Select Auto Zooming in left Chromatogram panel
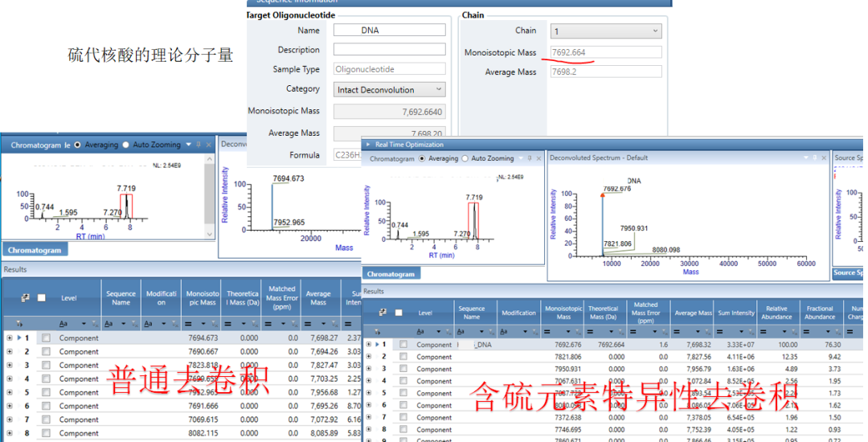 (125, 145)
